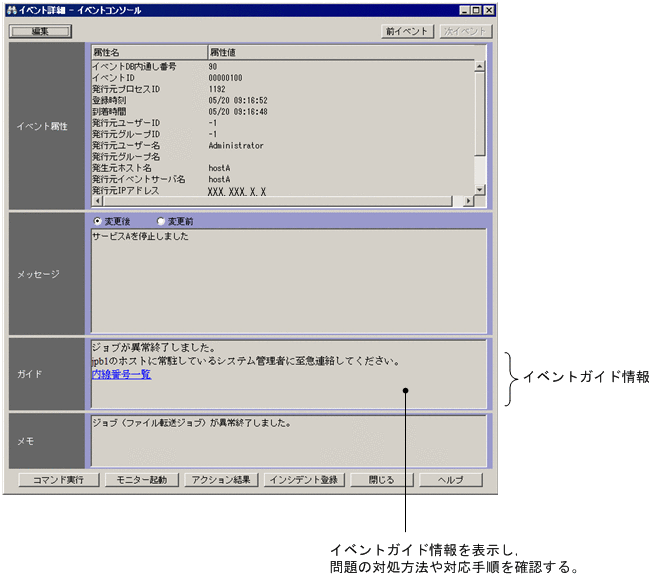Screen dimensions: 653x579
Task: Open help with the ヘルプ button
Action: click(451, 480)
